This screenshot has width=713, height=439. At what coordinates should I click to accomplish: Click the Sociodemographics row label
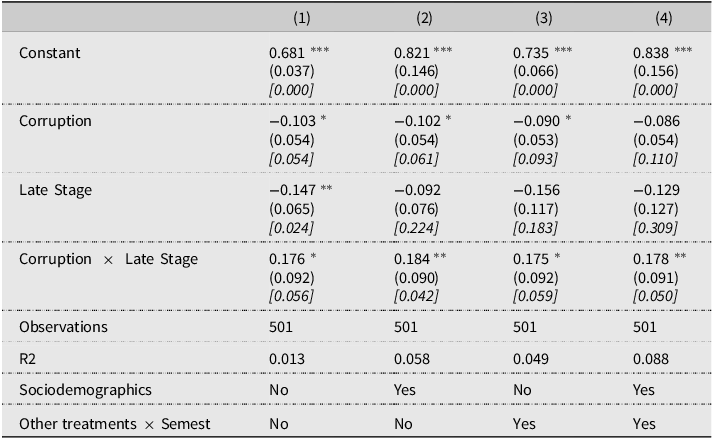pos(85,390)
